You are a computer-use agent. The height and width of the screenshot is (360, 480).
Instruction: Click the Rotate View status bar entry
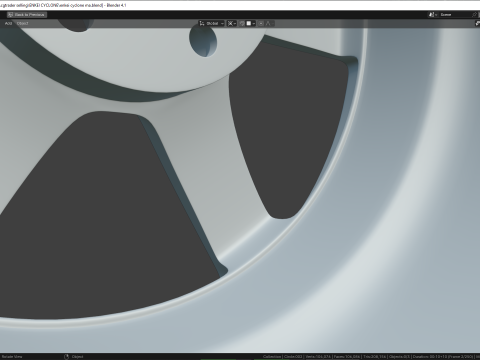[x=12, y=357]
